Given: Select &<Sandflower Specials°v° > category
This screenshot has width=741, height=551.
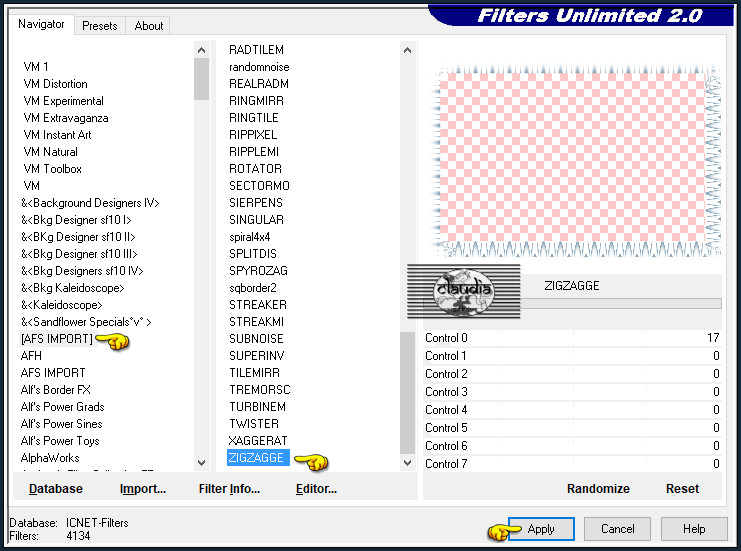Looking at the screenshot, I should coord(86,322).
